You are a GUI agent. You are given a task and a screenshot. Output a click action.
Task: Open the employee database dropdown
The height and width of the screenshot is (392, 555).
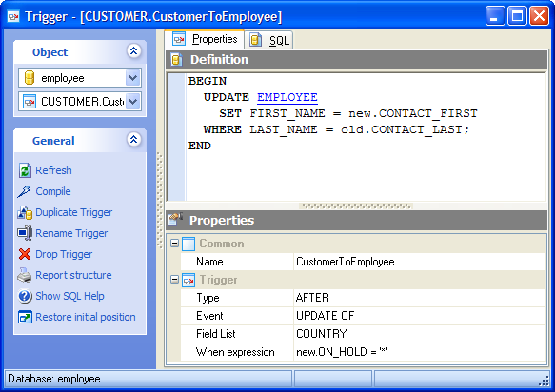(132, 78)
